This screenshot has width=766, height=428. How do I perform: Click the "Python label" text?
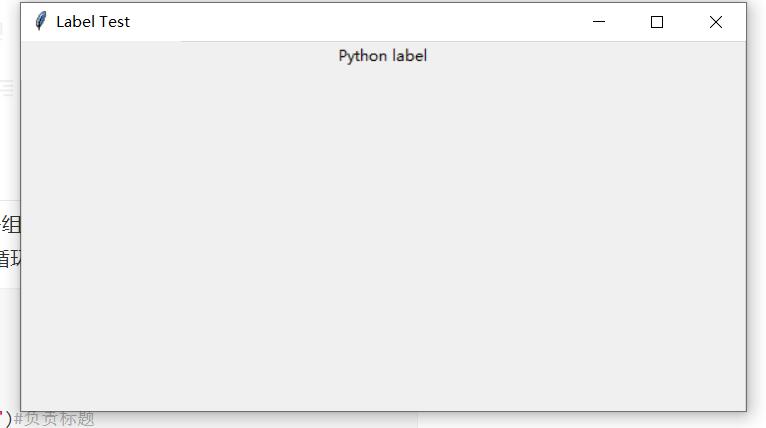click(x=383, y=56)
